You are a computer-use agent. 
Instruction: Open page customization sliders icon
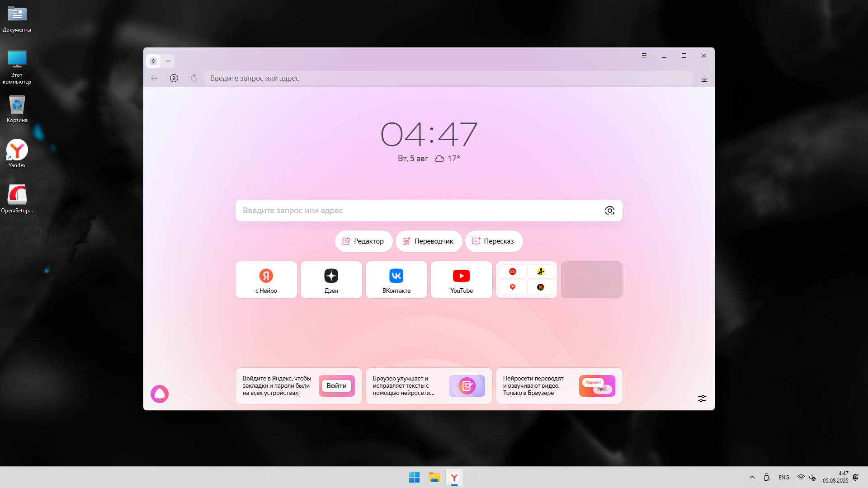coord(702,399)
